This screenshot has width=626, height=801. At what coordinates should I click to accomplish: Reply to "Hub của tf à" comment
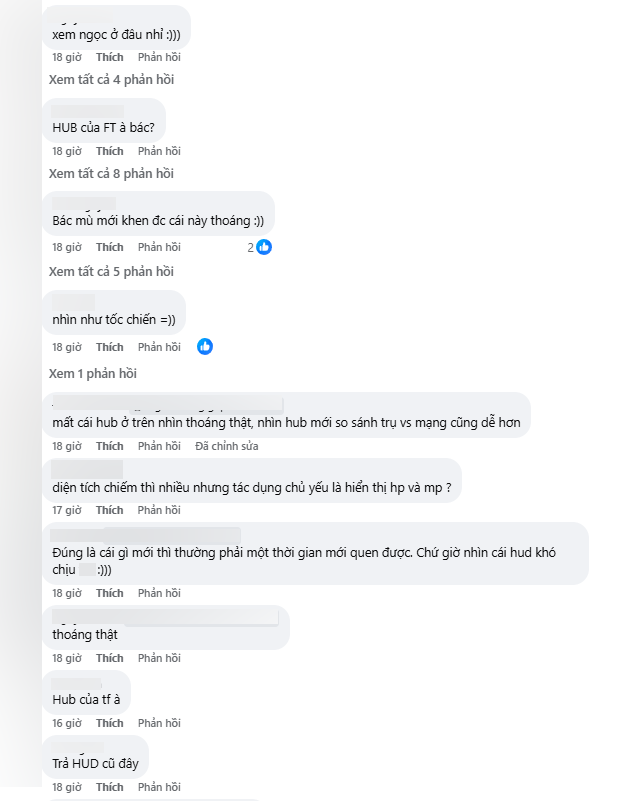coord(159,723)
